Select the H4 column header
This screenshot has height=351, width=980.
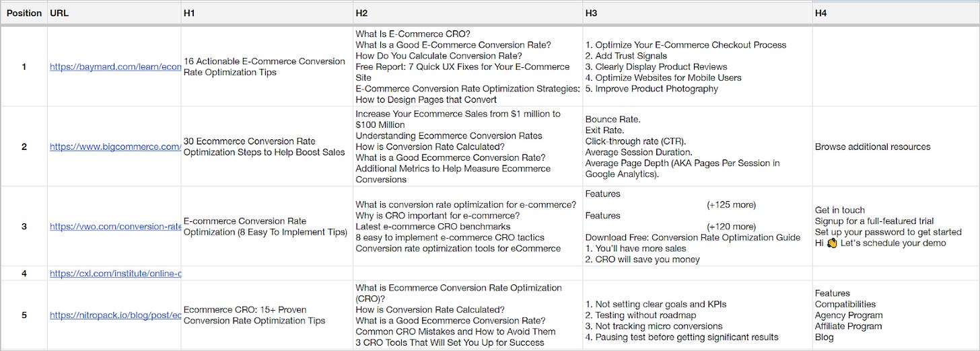tap(897, 13)
